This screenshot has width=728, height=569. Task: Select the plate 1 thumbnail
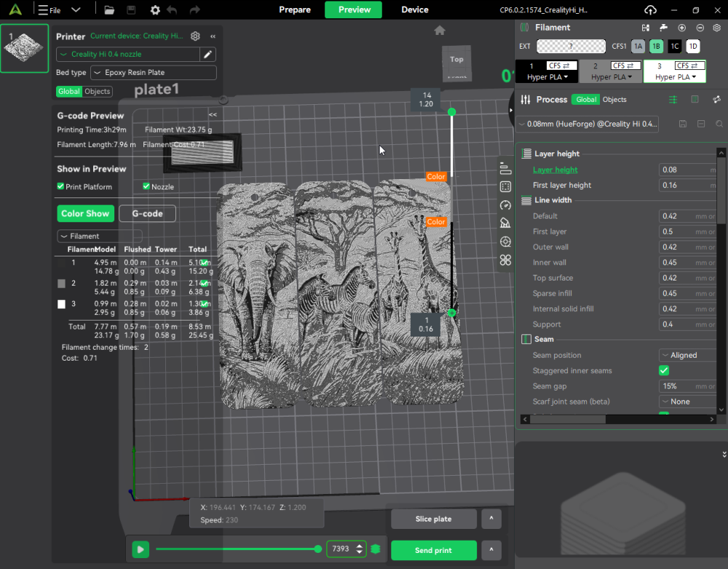tap(24, 48)
